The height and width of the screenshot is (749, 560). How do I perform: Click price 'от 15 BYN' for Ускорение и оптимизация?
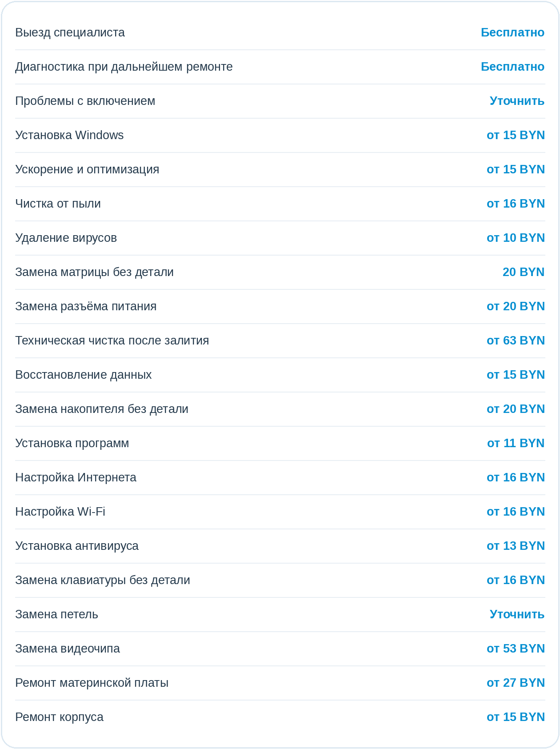[516, 169]
